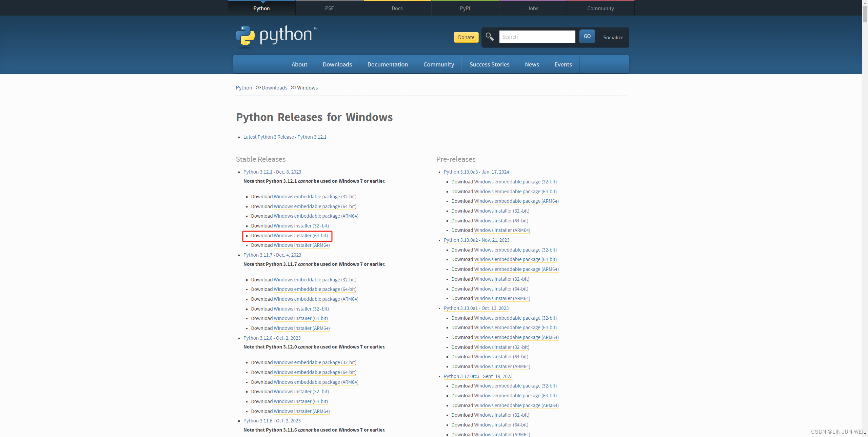Open the Jobs top tab
This screenshot has height=437, width=868.
click(533, 8)
